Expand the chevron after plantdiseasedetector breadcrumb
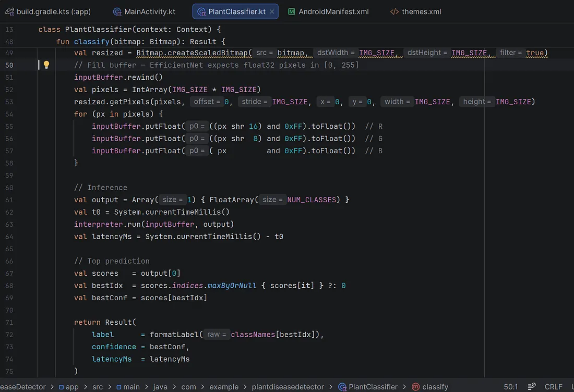The height and width of the screenshot is (392, 574). pos(331,387)
